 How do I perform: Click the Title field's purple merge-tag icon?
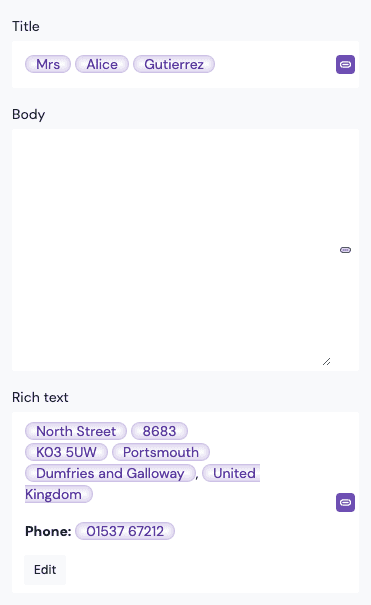(x=345, y=64)
